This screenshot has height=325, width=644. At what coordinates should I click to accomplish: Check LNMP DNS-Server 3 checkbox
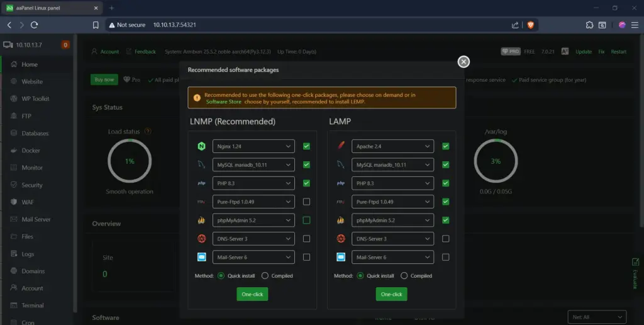click(306, 239)
